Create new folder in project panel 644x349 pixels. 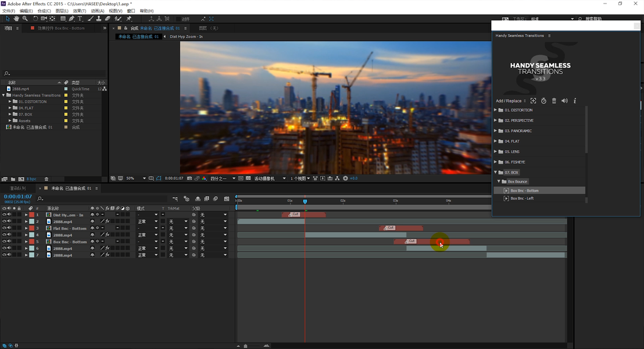coord(13,179)
